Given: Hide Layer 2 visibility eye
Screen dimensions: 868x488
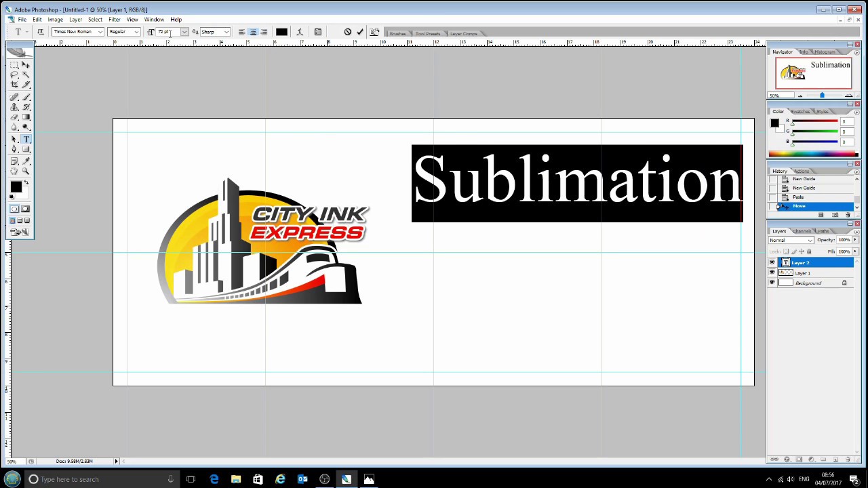Looking at the screenshot, I should click(x=772, y=262).
